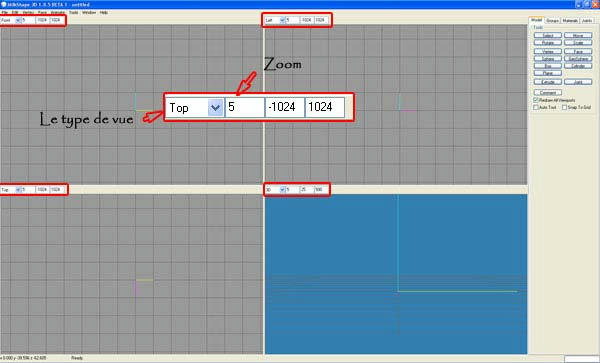600x363 pixels.
Task: Choose the Sphere primitive button
Action: pos(548,59)
